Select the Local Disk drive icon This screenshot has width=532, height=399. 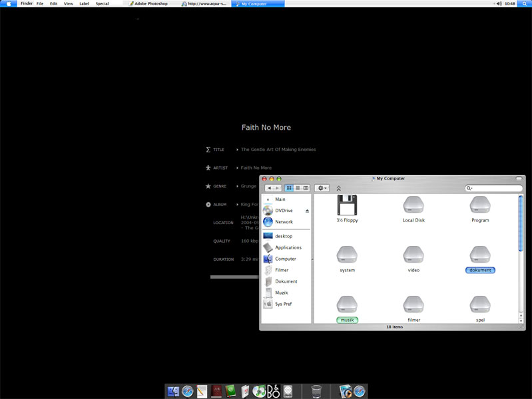click(413, 205)
